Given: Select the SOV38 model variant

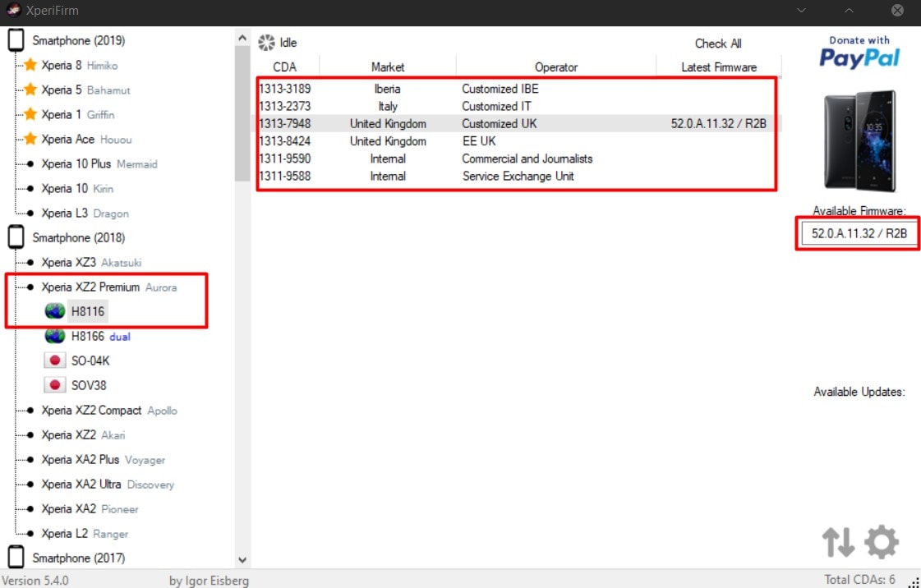Looking at the screenshot, I should pos(89,385).
